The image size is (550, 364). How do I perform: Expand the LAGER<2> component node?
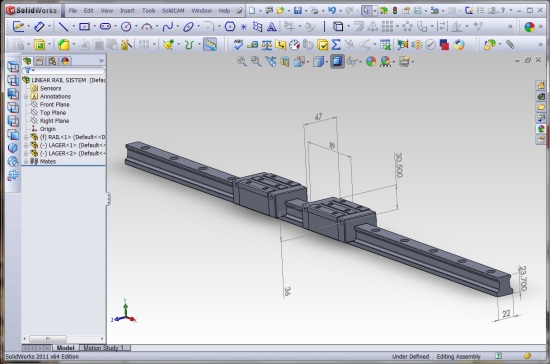click(26, 153)
